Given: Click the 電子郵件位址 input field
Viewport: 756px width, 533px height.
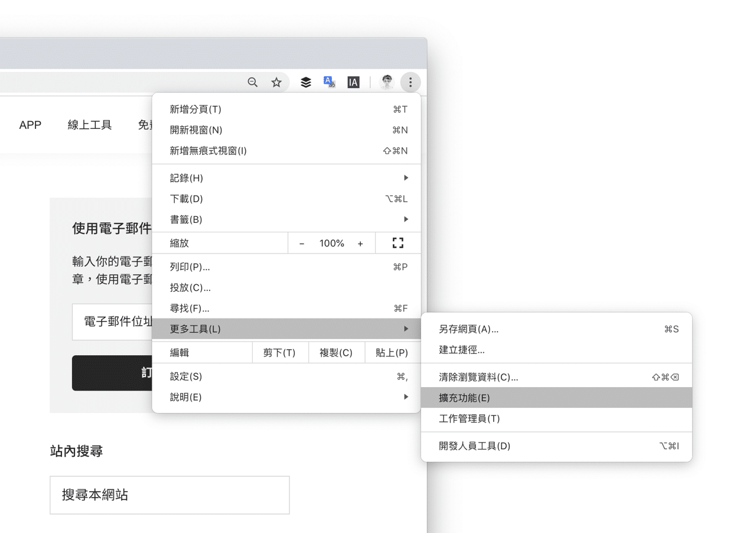Looking at the screenshot, I should tap(112, 322).
